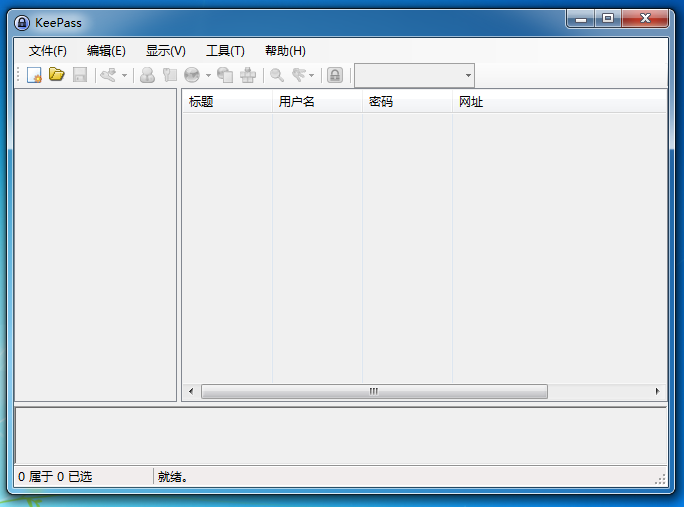
Task: Open a database with the folder icon
Action: pyautogui.click(x=57, y=75)
